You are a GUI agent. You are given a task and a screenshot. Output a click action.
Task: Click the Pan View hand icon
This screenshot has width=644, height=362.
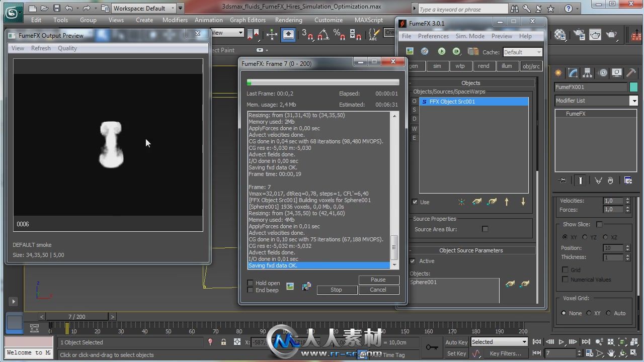point(611,353)
